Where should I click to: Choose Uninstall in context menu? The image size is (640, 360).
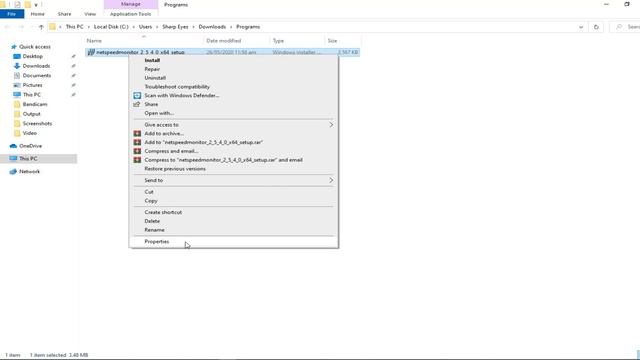[x=155, y=78]
